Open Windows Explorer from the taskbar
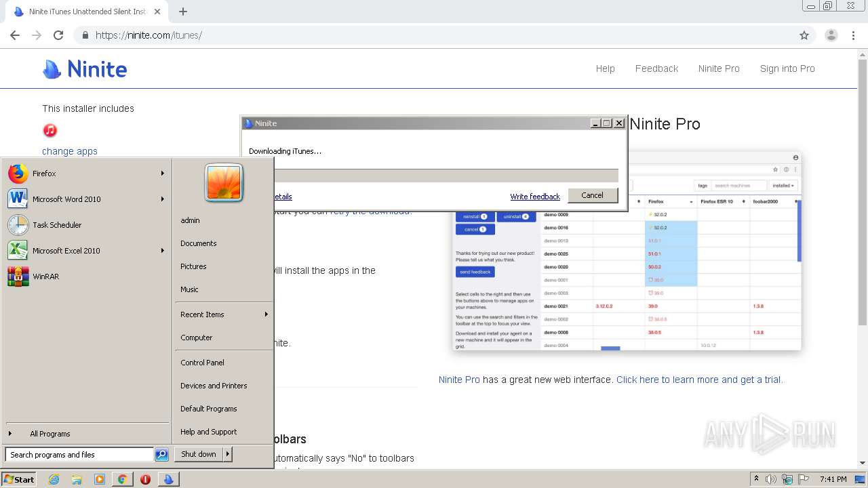 (77, 479)
